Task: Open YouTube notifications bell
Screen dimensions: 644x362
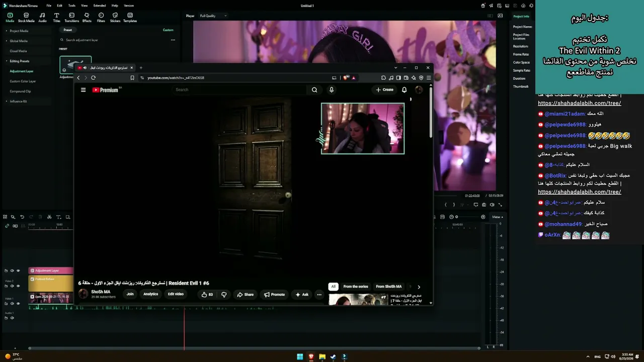Action: coord(404,90)
